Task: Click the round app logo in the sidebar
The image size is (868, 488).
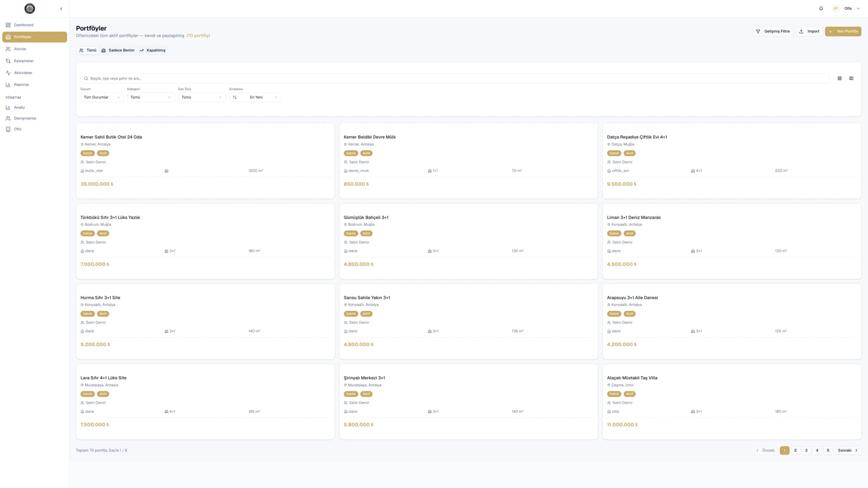Action: pos(30,8)
